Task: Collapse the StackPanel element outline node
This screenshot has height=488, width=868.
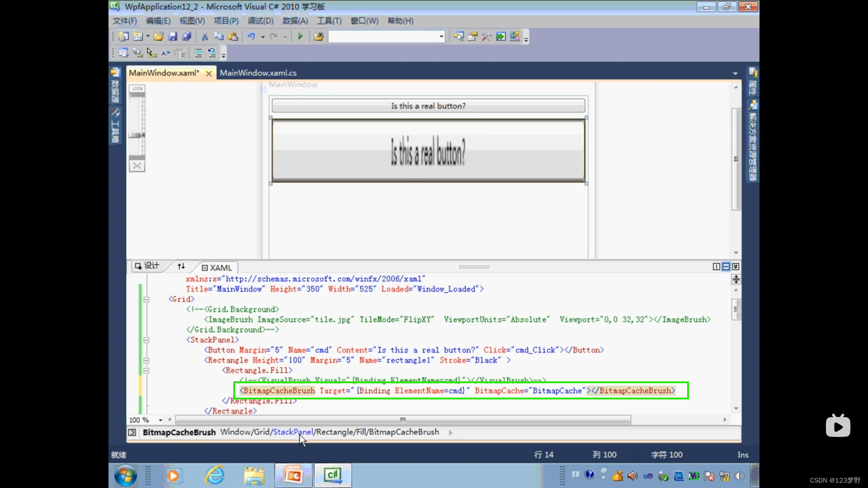Action: (146, 340)
